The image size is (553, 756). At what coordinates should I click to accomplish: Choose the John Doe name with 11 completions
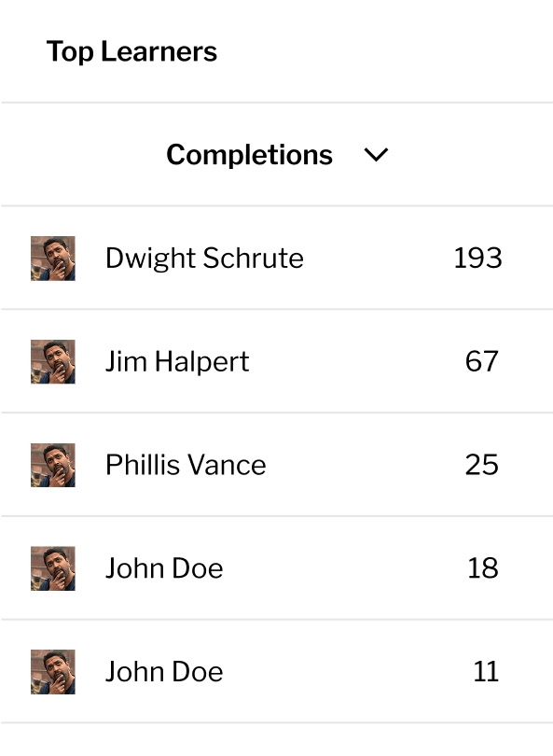click(x=164, y=672)
